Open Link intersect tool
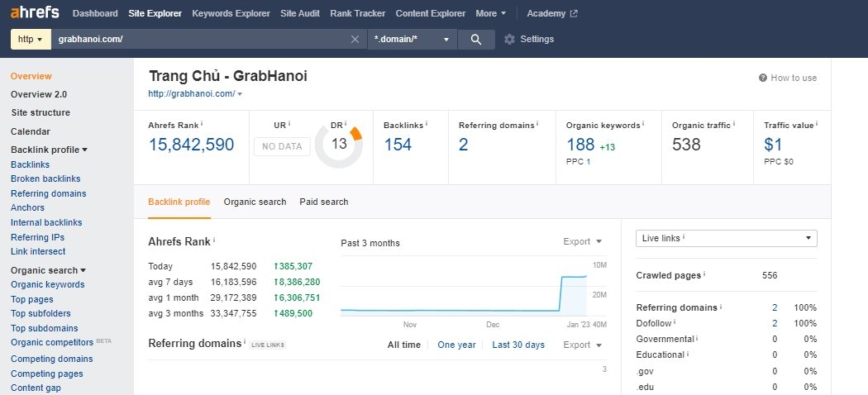Screen dimensions: 868x395 (x=38, y=251)
